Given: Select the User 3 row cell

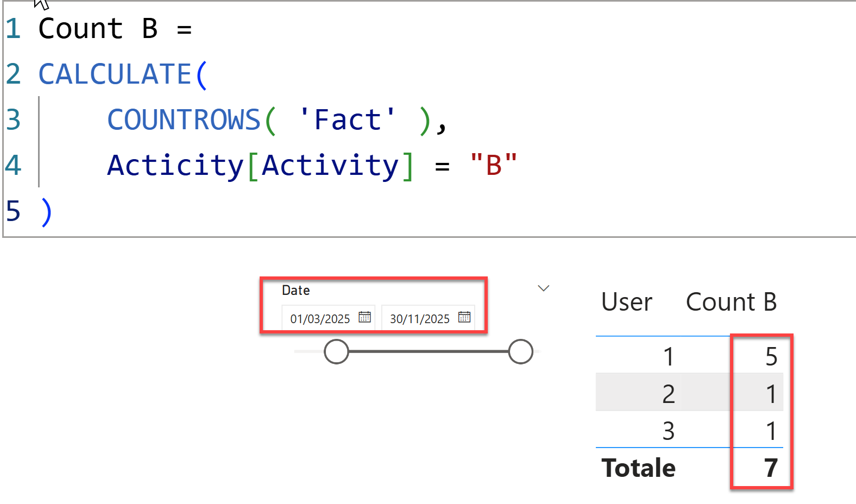Looking at the screenshot, I should click(x=669, y=431).
